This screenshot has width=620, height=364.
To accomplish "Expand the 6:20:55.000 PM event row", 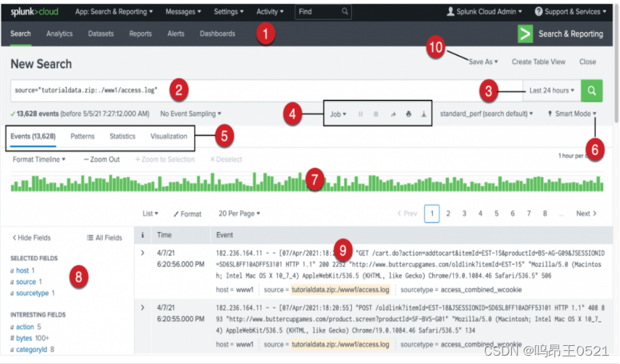I will coord(142,308).
